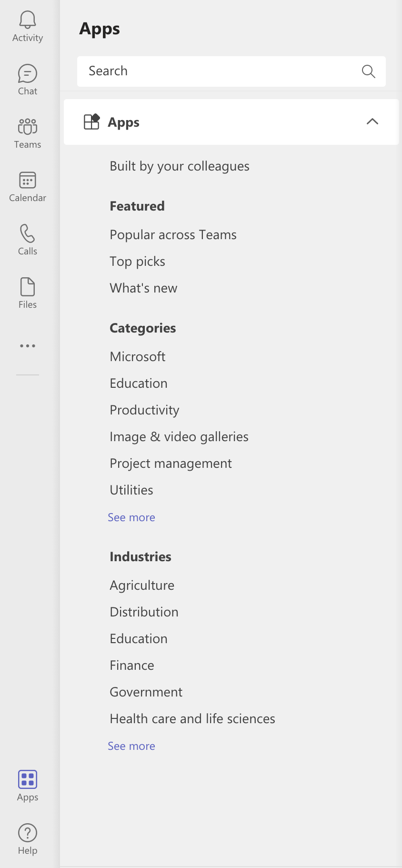402x868 pixels.
Task: Show more industries via See more
Action: [x=131, y=746]
